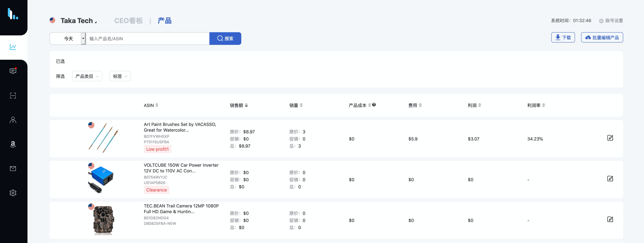The image size is (644, 243).
Task: Click the $3.07 profit value
Action: tap(473, 139)
